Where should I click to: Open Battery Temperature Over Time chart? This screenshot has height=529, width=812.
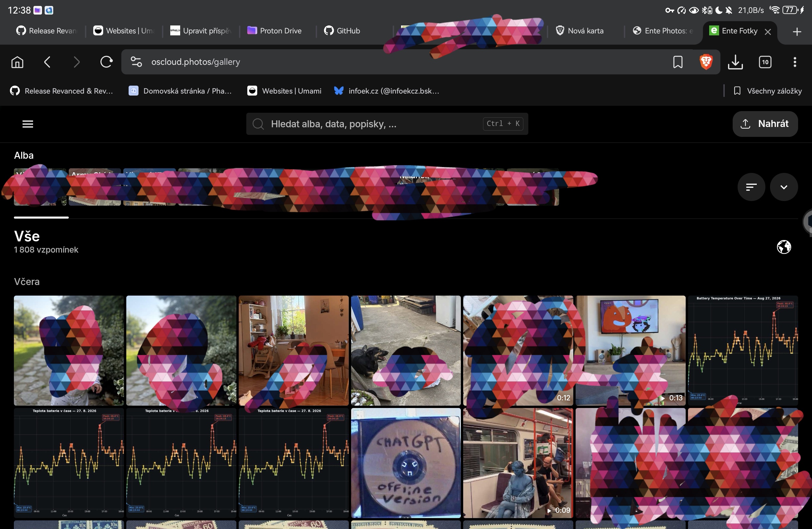[743, 350]
